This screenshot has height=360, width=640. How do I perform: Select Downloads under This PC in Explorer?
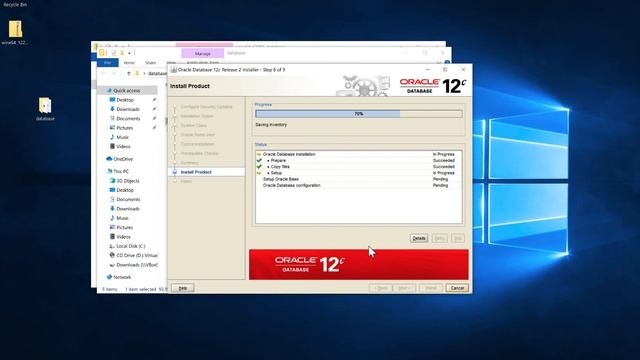tap(128, 209)
